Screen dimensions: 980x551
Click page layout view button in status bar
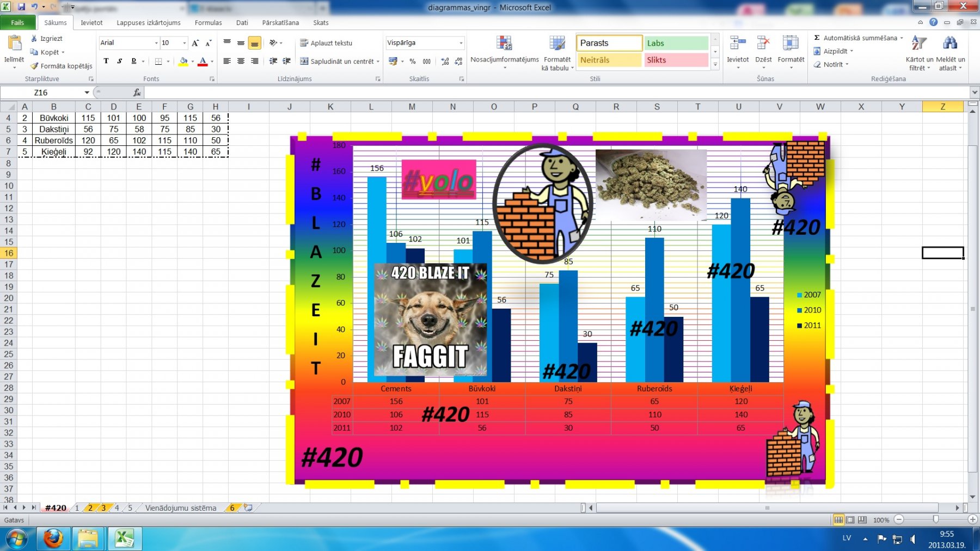click(850, 520)
